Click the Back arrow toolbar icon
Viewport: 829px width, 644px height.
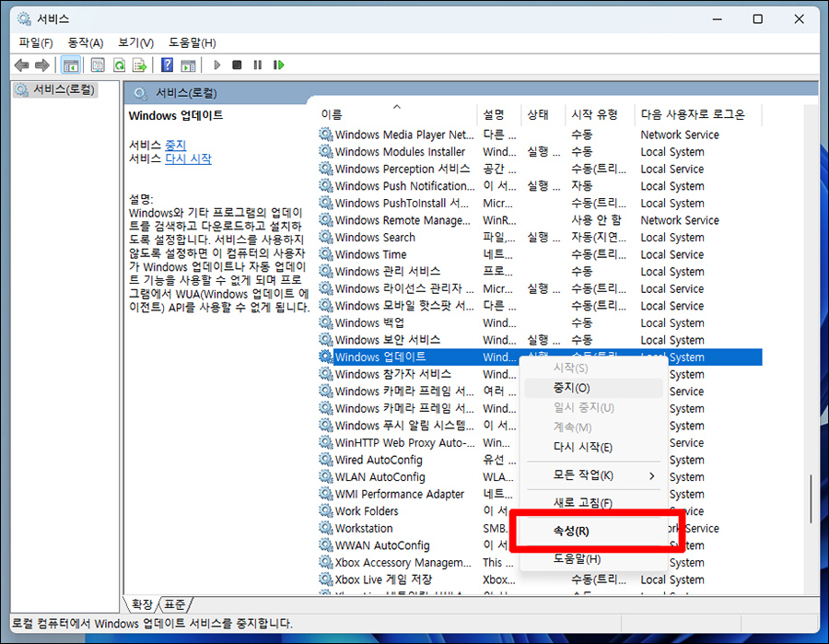pyautogui.click(x=22, y=65)
